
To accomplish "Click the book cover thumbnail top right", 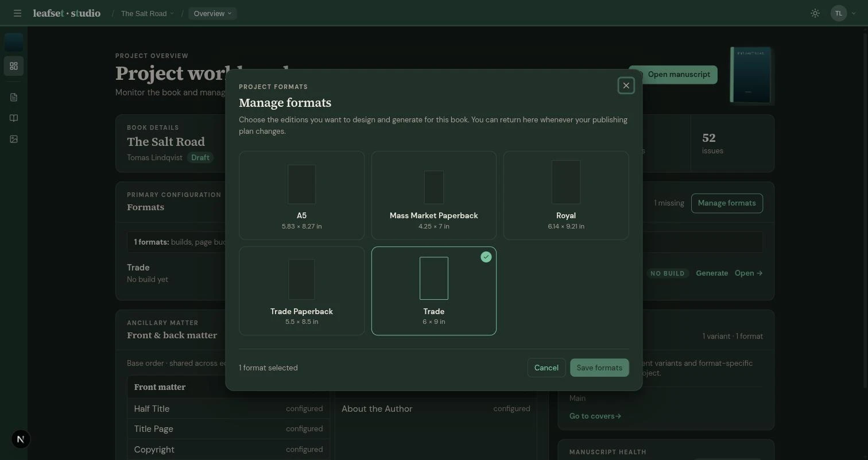I will coord(750,75).
